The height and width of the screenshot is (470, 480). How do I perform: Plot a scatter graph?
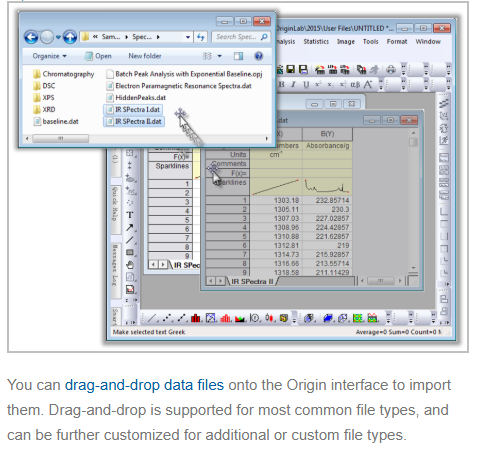click(x=167, y=318)
